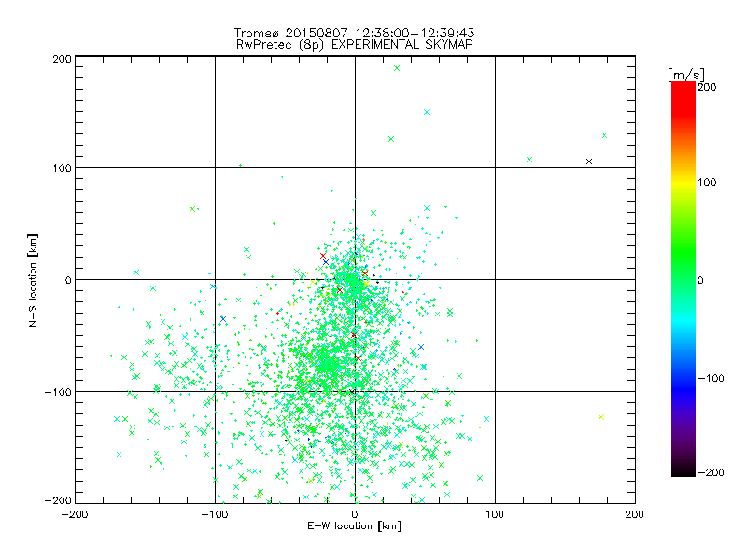Click the yellow cross marker at far right
This screenshot has height=560, width=747.
pos(601,417)
